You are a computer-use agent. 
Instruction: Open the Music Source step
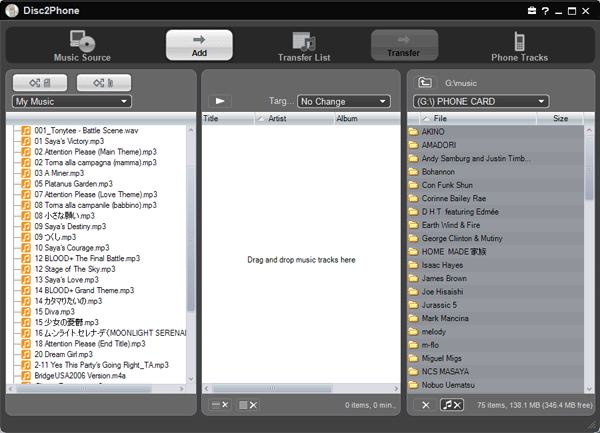82,46
